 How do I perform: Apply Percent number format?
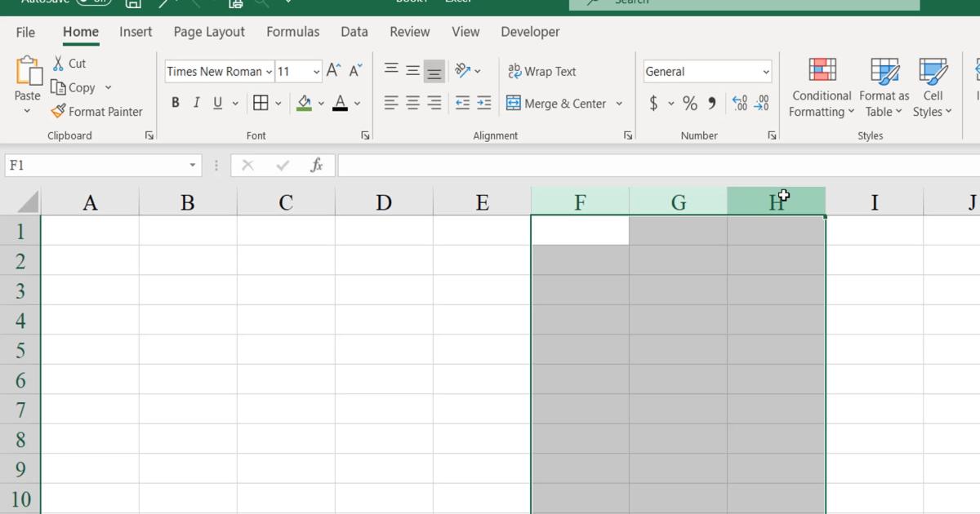[x=690, y=103]
